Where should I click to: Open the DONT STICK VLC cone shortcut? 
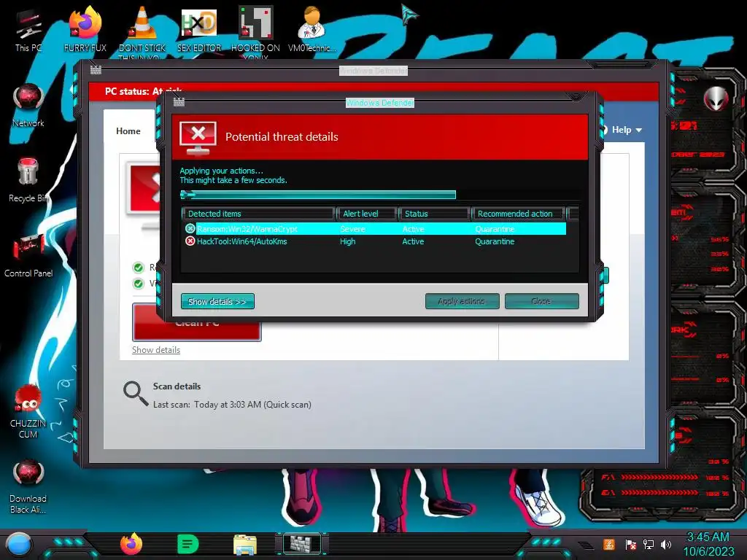pos(142,31)
